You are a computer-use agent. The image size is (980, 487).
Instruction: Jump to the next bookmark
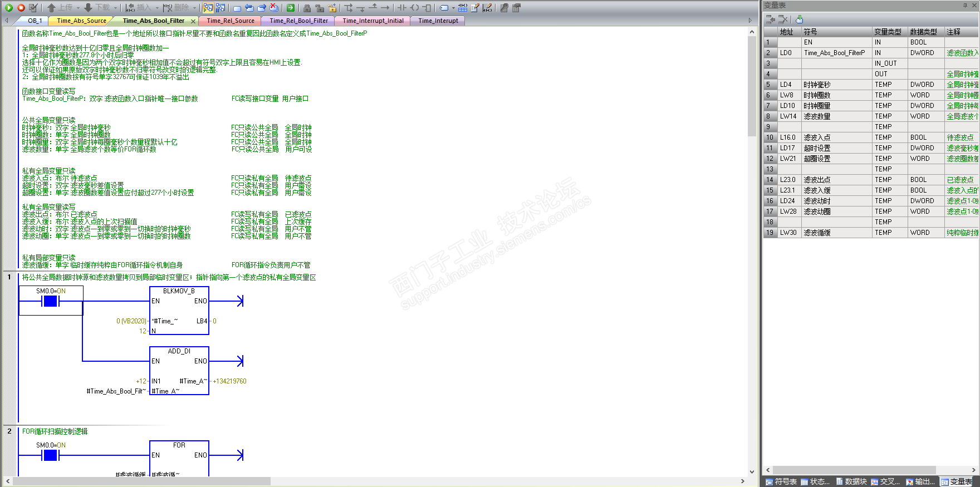coord(261,8)
